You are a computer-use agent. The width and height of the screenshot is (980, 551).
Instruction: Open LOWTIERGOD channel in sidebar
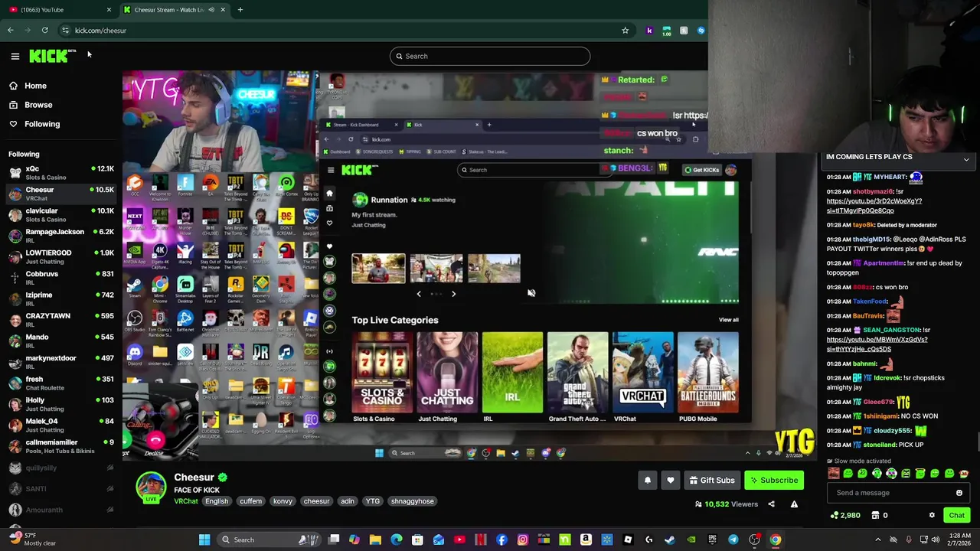[61, 257]
